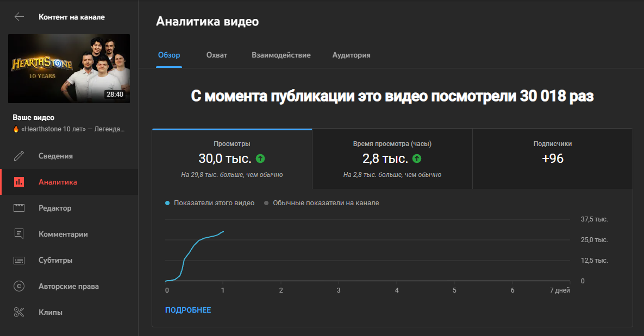Switch to the Аудитория tab
The height and width of the screenshot is (336, 644).
tap(351, 55)
